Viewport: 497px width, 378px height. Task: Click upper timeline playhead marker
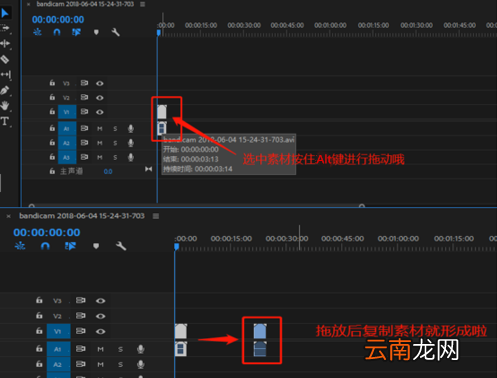coord(159,33)
